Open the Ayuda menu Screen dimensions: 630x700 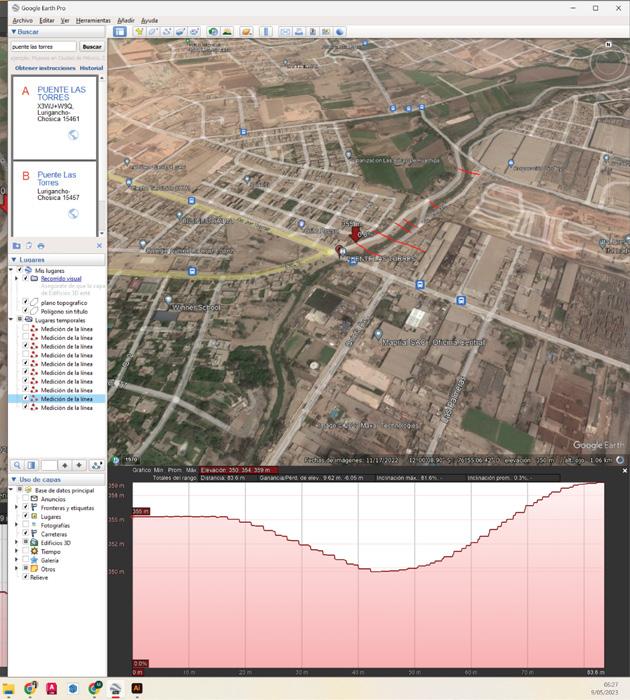(149, 21)
